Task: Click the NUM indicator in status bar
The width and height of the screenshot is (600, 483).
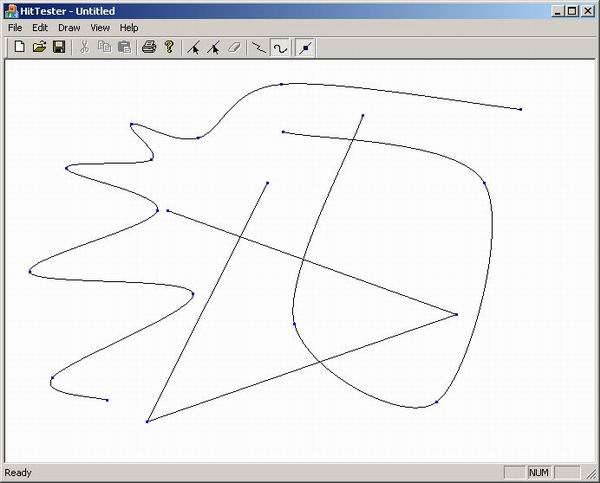Action: click(x=539, y=473)
